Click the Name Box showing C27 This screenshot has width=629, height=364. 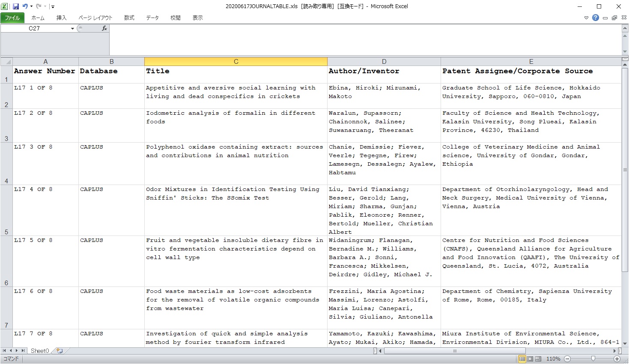pyautogui.click(x=35, y=28)
